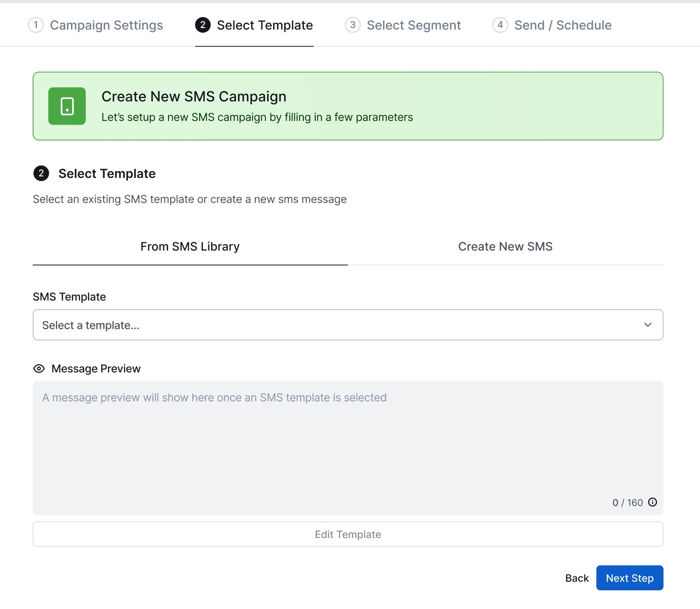Click the step 1 circle for Campaign Settings
Screen dimensions: 700x609
(36, 25)
